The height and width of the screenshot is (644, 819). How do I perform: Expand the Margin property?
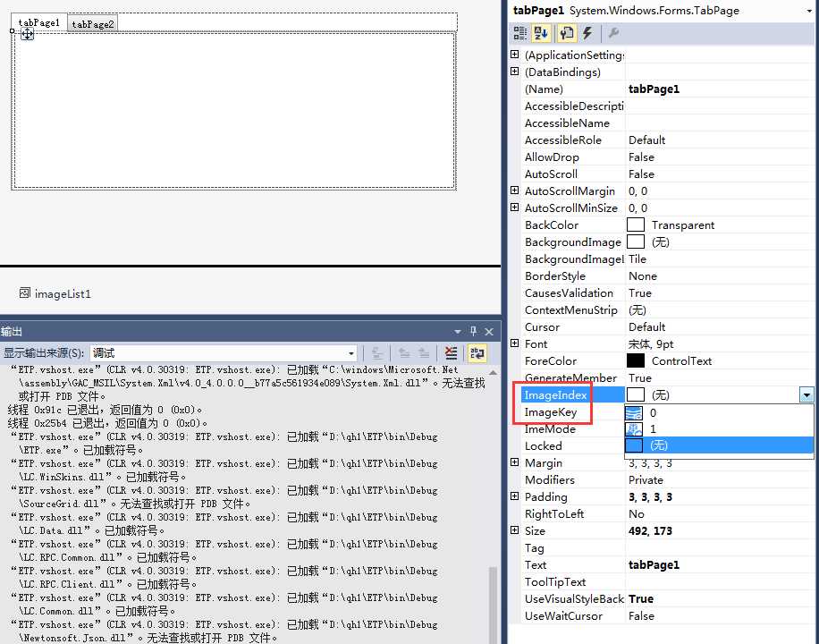(514, 462)
